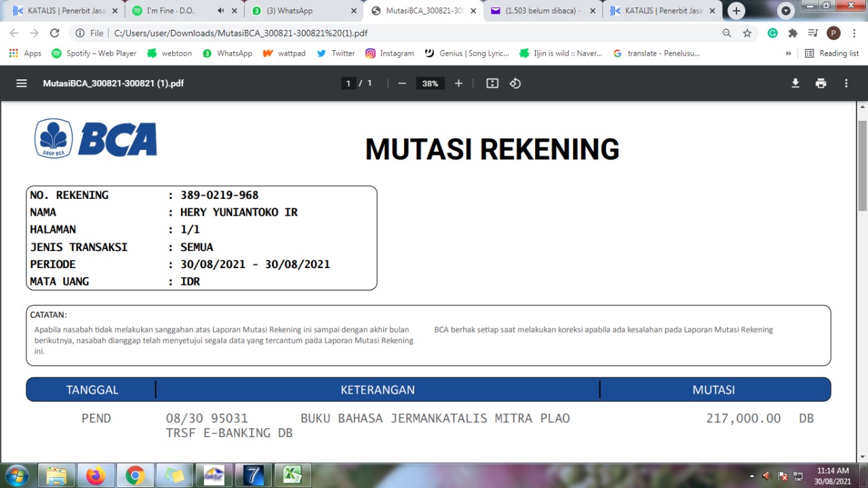This screenshot has height=488, width=868.
Task: Switch to the last KATALIS Penerbit tab
Action: point(663,11)
